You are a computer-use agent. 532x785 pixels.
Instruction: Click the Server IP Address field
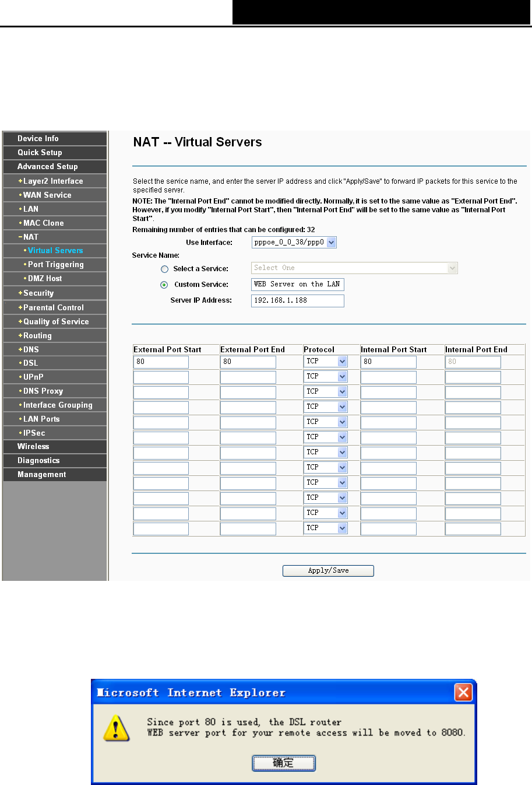click(297, 300)
